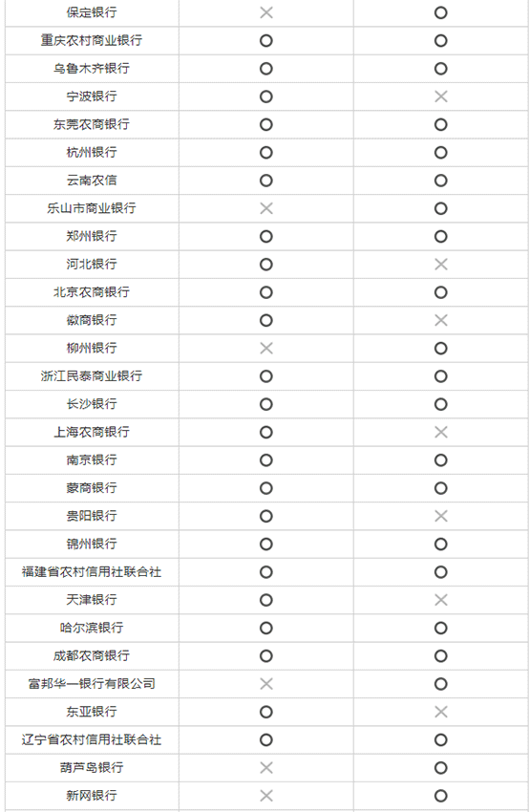Click the X icon for 河北银行
The image size is (530, 812).
pos(441,264)
